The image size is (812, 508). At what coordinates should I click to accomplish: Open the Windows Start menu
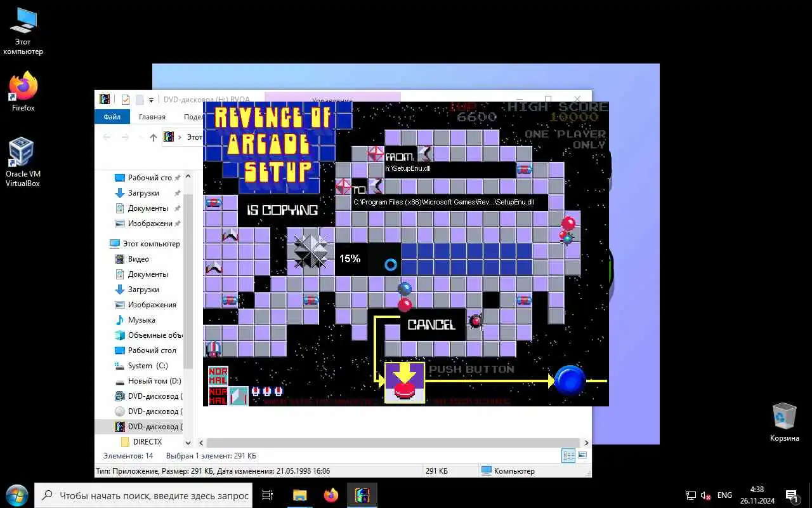pos(16,495)
